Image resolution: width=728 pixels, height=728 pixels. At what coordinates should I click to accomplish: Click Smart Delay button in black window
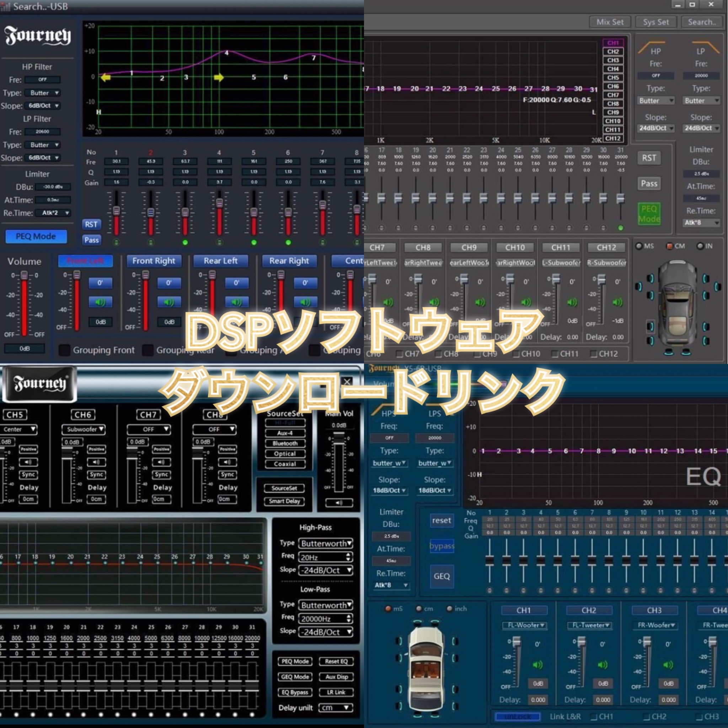tap(284, 501)
